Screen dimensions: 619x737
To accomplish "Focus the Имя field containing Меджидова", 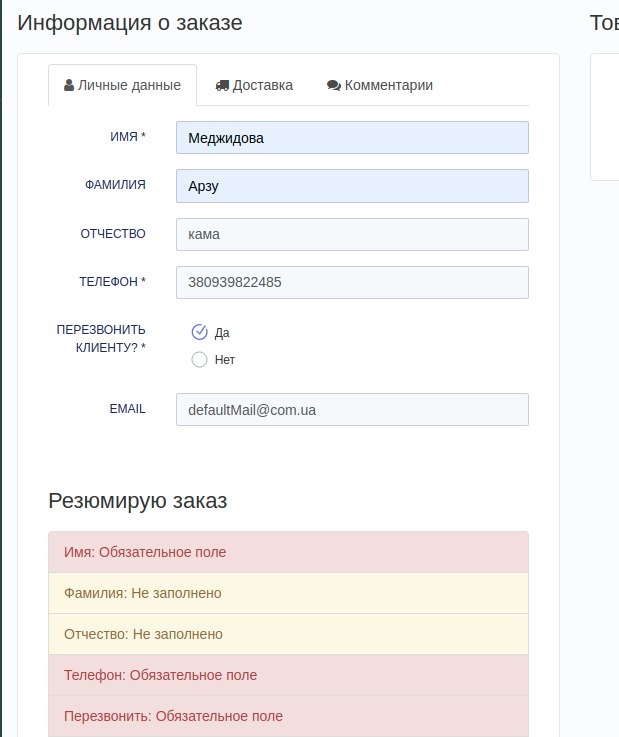I will click(x=353, y=138).
